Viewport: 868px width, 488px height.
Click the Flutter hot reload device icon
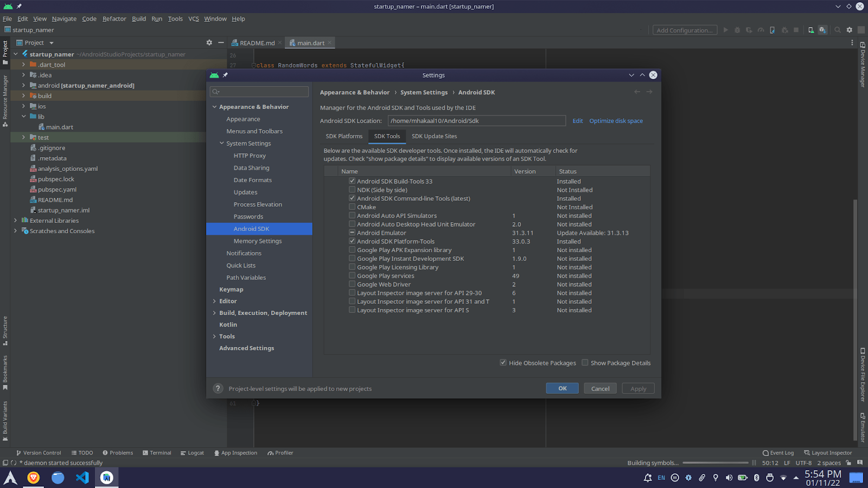tap(773, 30)
